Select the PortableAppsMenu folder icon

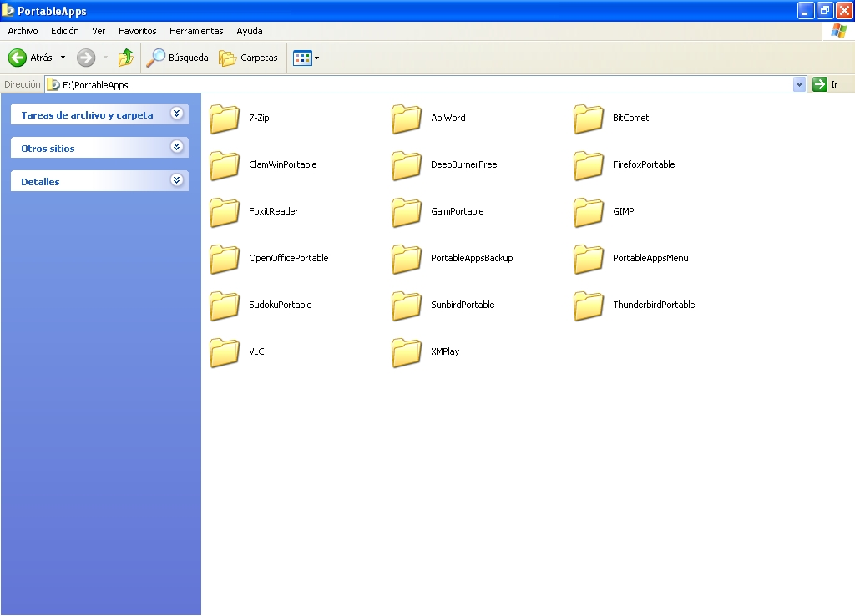[589, 260]
